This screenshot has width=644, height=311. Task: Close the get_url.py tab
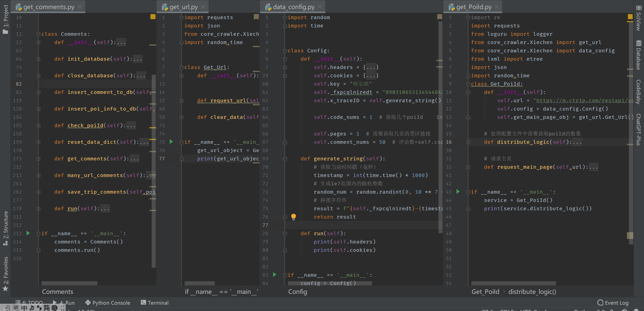pos(203,7)
